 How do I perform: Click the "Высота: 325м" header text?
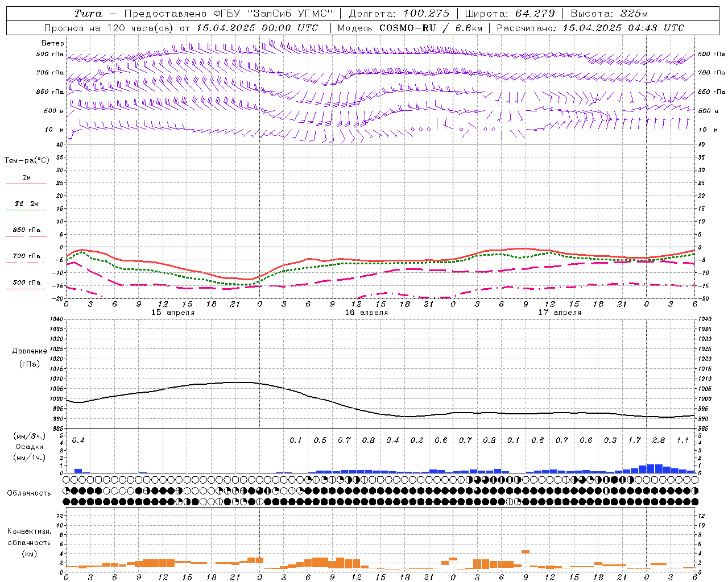(609, 14)
